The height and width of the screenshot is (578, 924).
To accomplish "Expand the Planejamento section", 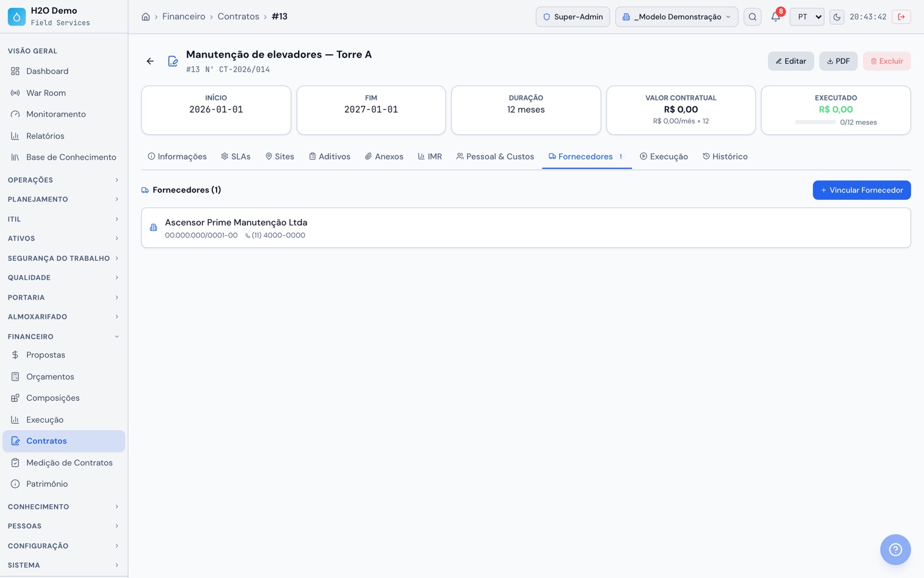I will coord(64,199).
